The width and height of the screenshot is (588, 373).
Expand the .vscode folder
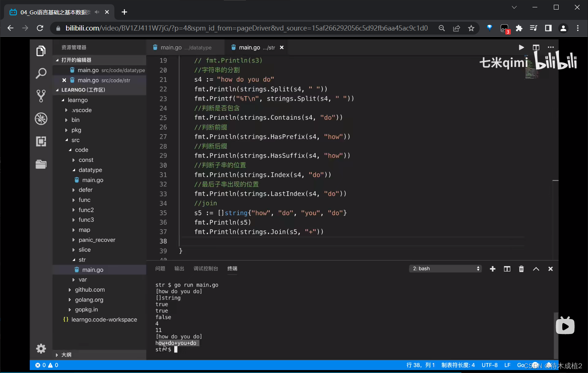click(x=99, y=110)
